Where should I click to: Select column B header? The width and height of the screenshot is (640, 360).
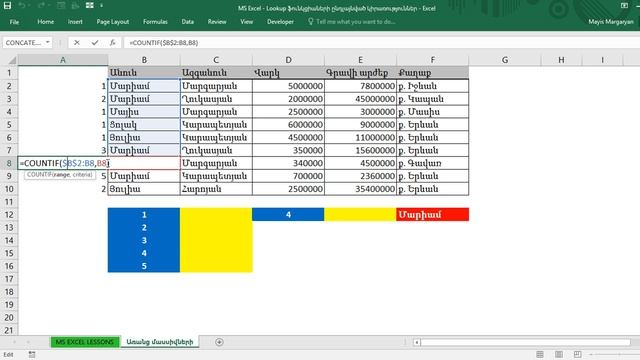tap(144, 60)
